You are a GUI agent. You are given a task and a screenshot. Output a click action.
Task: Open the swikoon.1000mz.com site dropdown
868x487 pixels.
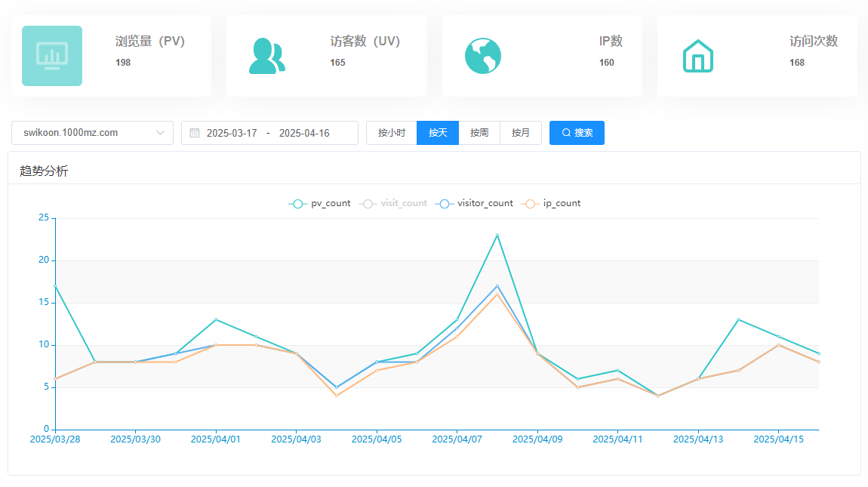point(83,133)
